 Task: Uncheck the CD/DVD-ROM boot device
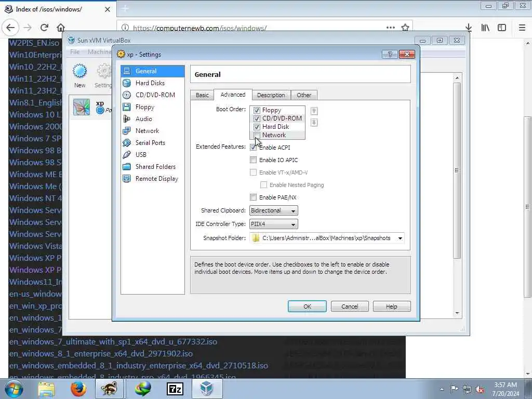click(257, 118)
